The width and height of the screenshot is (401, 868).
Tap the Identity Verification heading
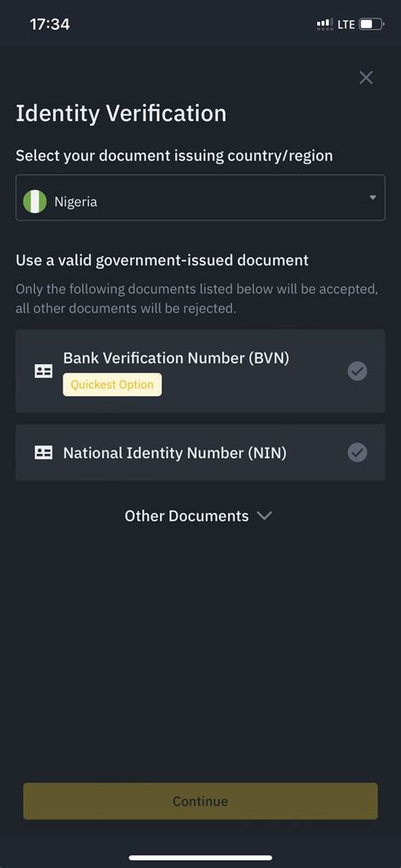click(x=121, y=113)
